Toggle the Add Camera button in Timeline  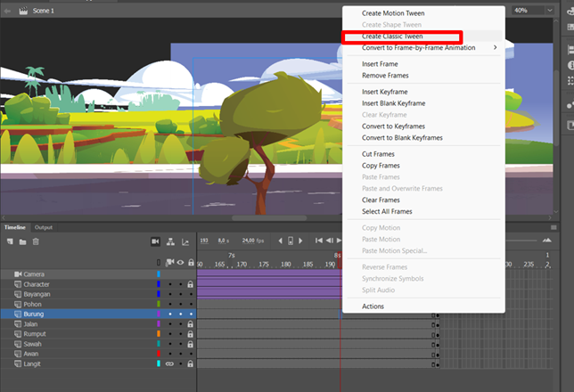tap(155, 241)
